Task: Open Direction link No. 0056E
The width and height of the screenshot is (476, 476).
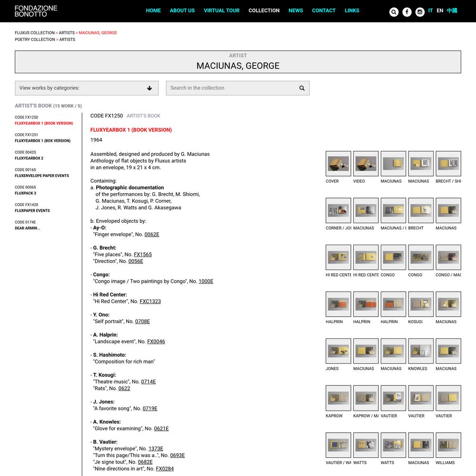Action: (x=136, y=261)
